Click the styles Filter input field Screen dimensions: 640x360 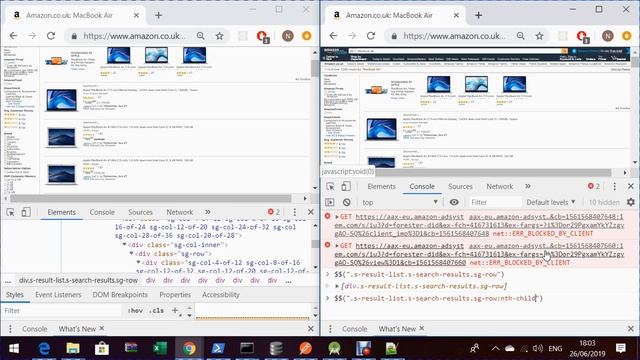click(61, 311)
